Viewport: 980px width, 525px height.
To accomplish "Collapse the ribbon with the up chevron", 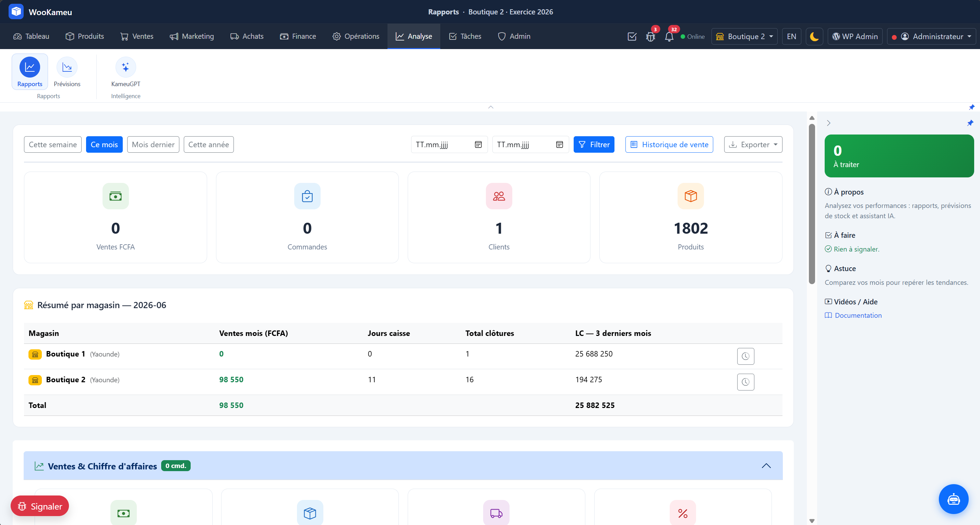I will 491,107.
